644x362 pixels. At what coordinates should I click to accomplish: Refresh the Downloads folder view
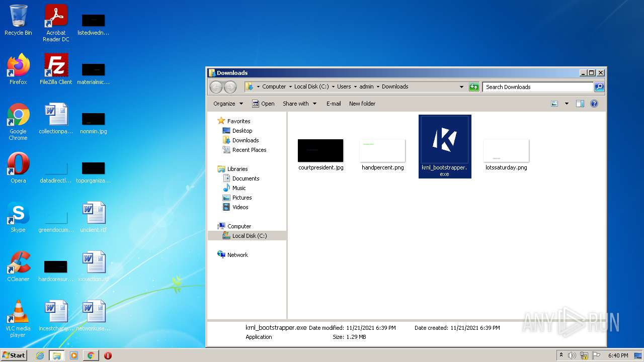coord(474,87)
